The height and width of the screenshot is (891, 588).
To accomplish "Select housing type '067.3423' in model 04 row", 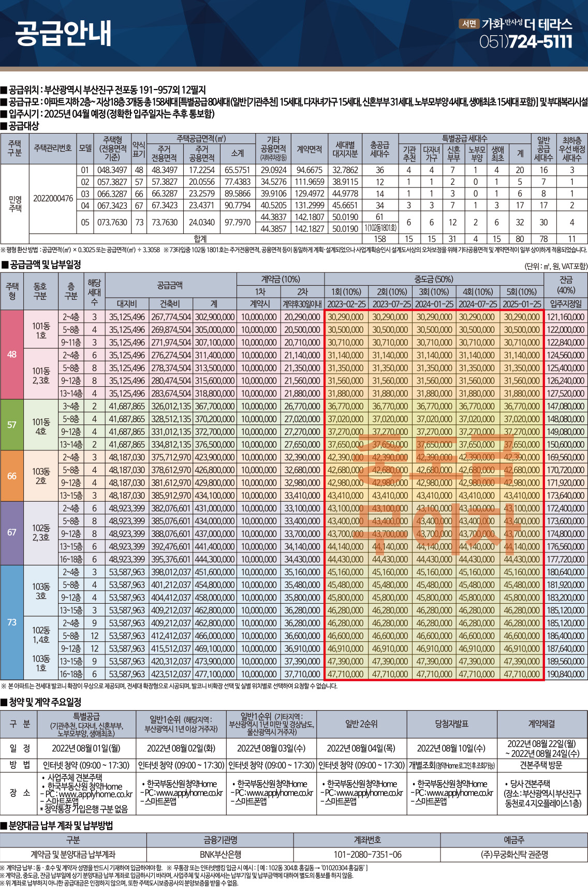I will 112,206.
